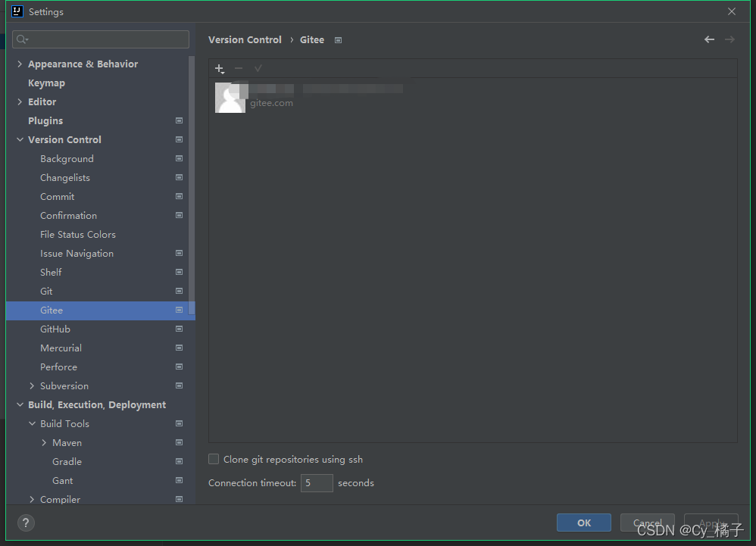
Task: Open the Keymap settings page
Action: [46, 83]
